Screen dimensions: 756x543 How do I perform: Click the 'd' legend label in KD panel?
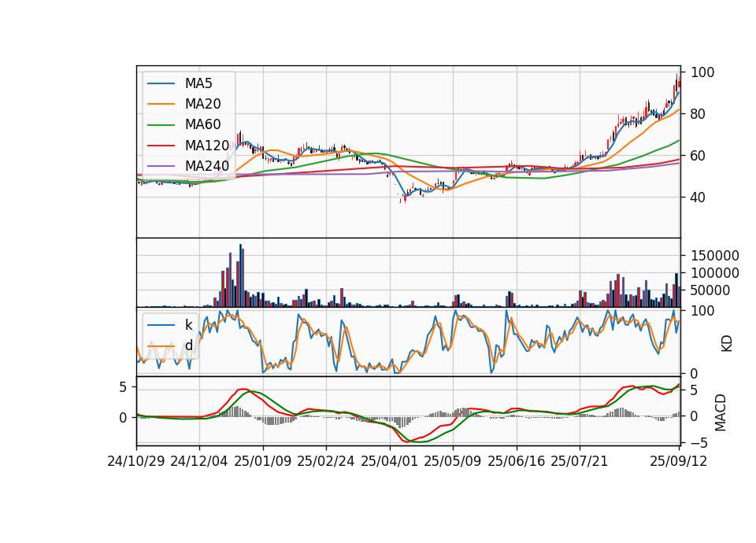click(189, 345)
